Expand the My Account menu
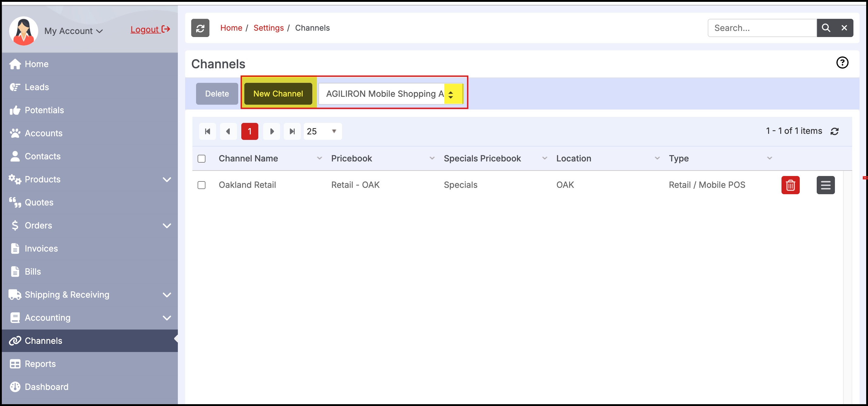 coord(73,31)
